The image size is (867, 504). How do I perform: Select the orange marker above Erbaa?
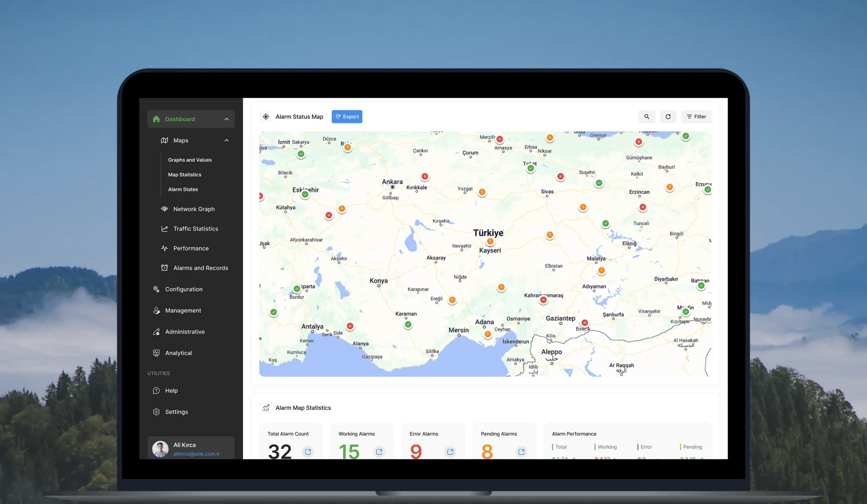click(550, 137)
